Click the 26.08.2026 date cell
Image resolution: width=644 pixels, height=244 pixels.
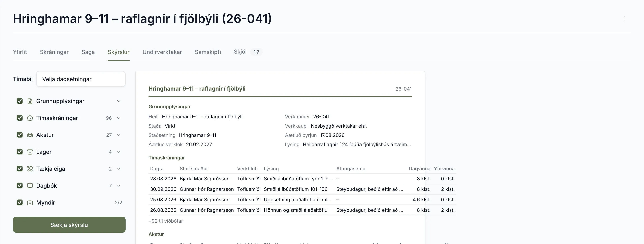pos(163,210)
